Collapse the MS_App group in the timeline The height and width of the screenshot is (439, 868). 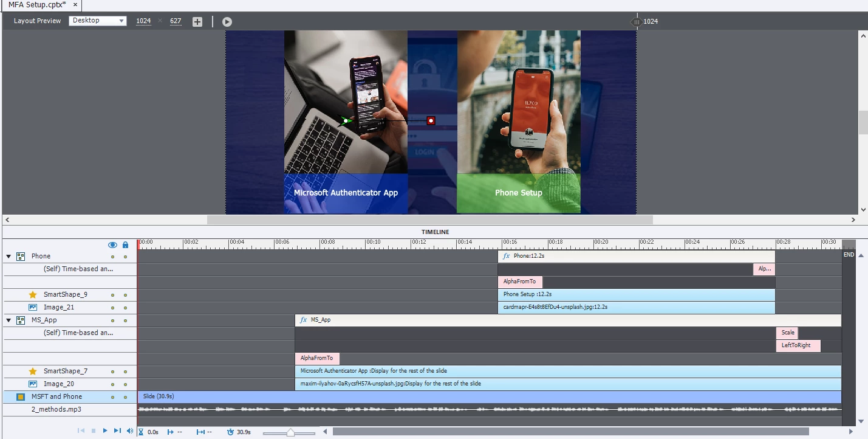click(9, 320)
